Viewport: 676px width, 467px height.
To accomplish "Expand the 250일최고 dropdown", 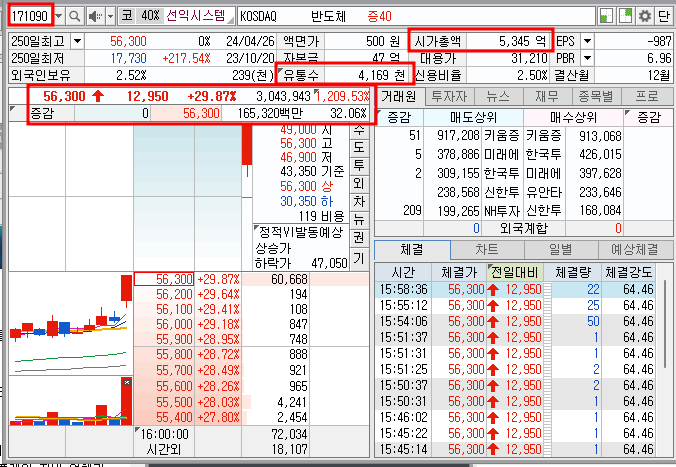I will click(x=77, y=41).
